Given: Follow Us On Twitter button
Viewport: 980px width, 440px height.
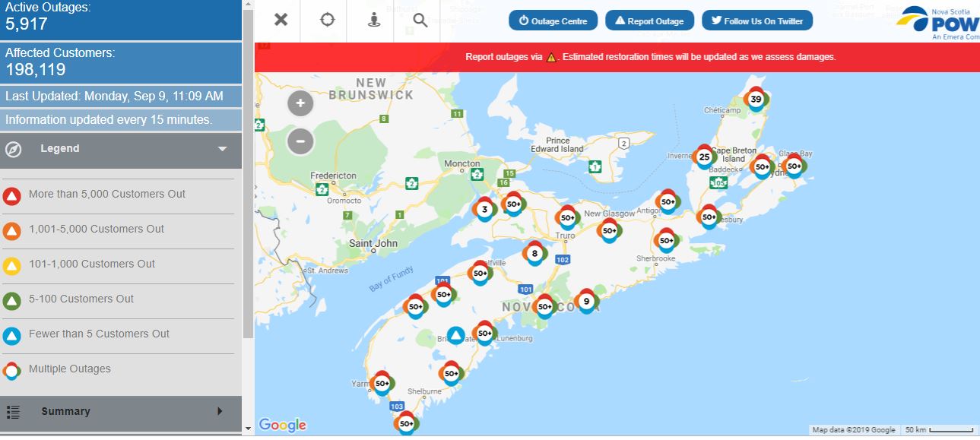Looking at the screenshot, I should 757,21.
